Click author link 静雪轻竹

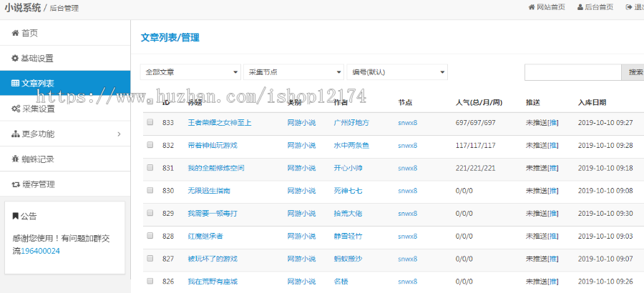348,236
